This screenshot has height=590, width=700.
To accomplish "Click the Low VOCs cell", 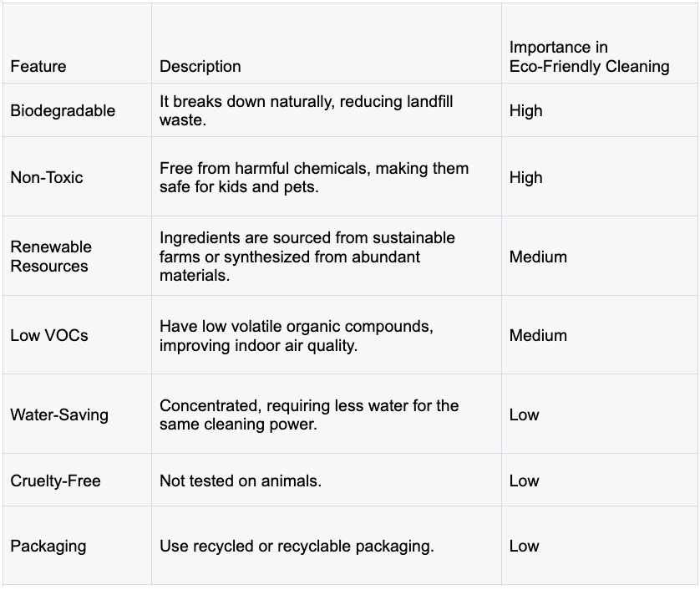I will point(77,335).
